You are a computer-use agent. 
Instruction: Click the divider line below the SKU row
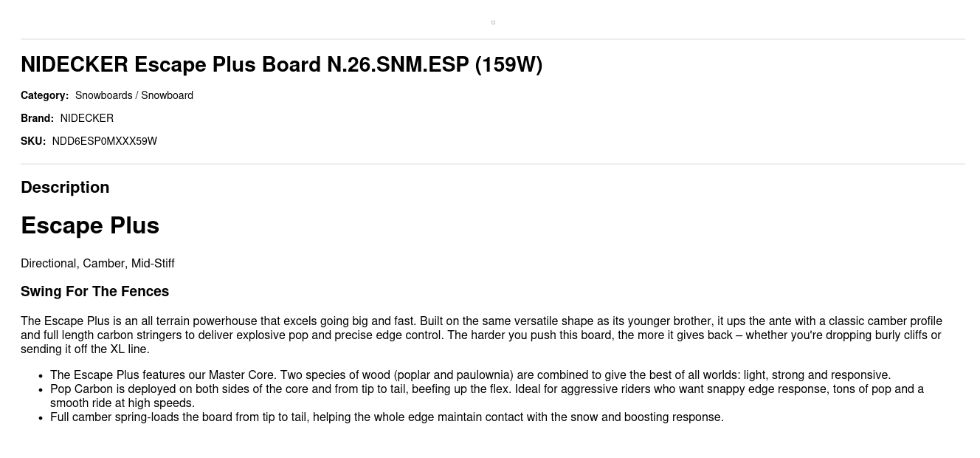[493, 164]
